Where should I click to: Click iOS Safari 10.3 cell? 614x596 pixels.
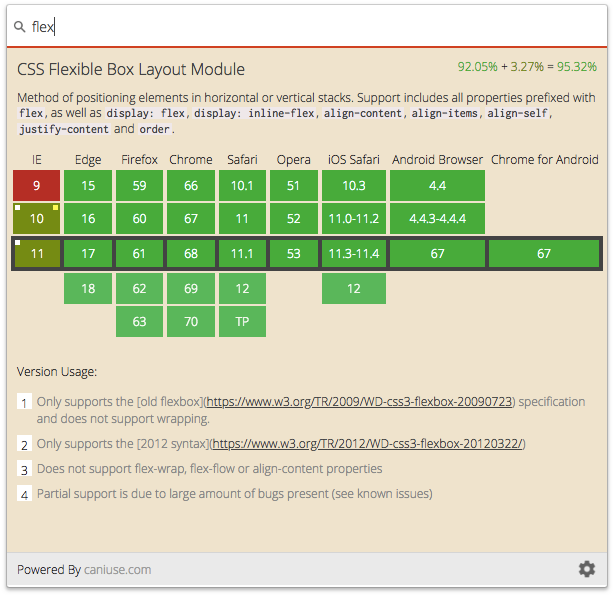(x=354, y=185)
